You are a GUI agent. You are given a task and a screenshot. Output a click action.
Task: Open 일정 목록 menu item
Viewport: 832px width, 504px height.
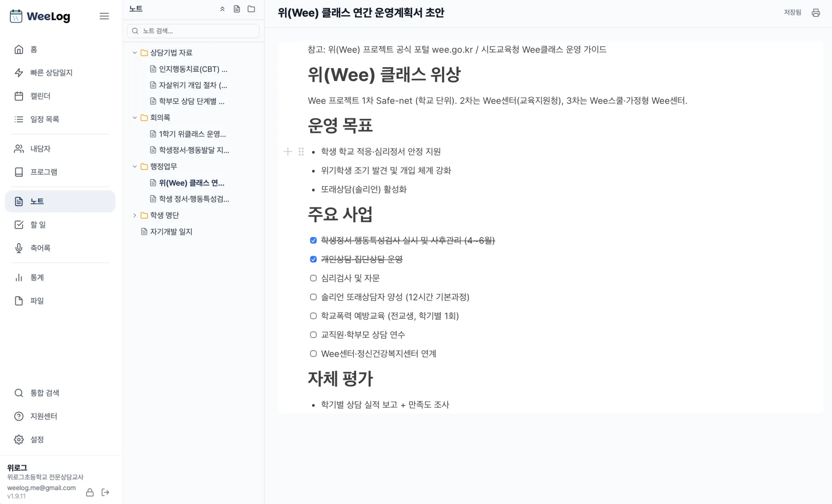60,119
